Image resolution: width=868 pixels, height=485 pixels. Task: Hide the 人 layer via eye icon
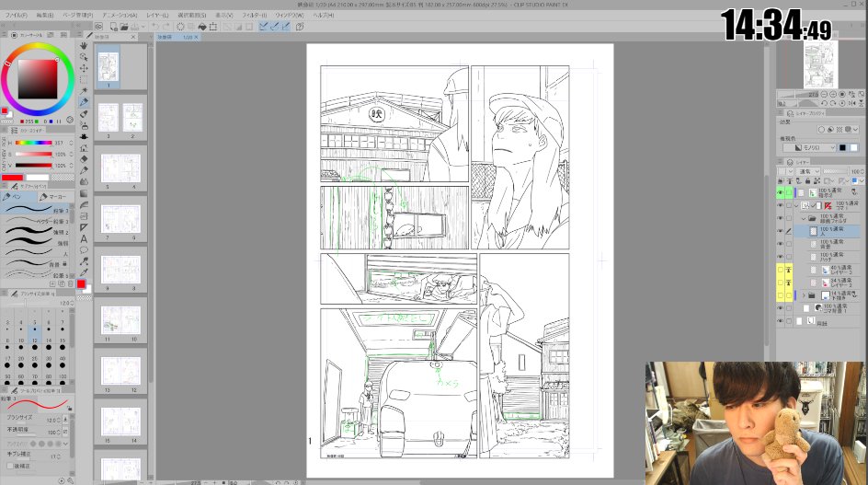(780, 231)
